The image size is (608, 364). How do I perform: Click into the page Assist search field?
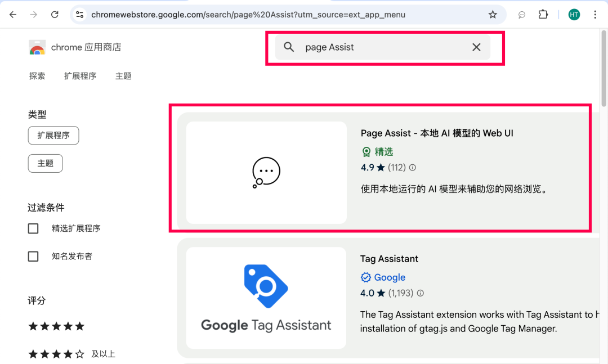click(383, 47)
